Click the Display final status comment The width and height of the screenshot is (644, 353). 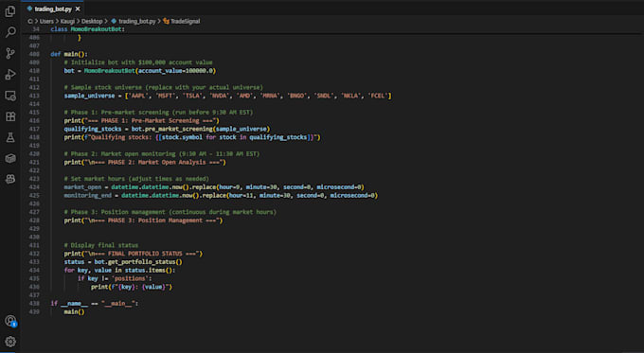(101, 245)
